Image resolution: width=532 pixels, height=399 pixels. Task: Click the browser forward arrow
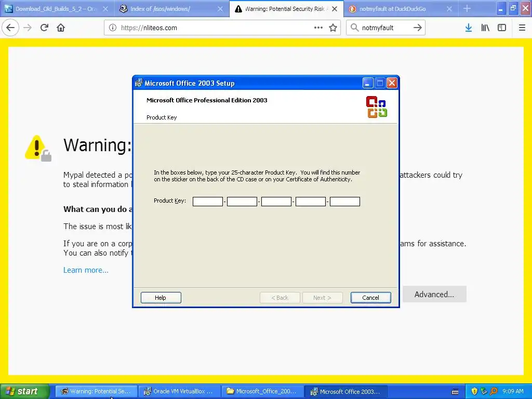click(x=28, y=28)
